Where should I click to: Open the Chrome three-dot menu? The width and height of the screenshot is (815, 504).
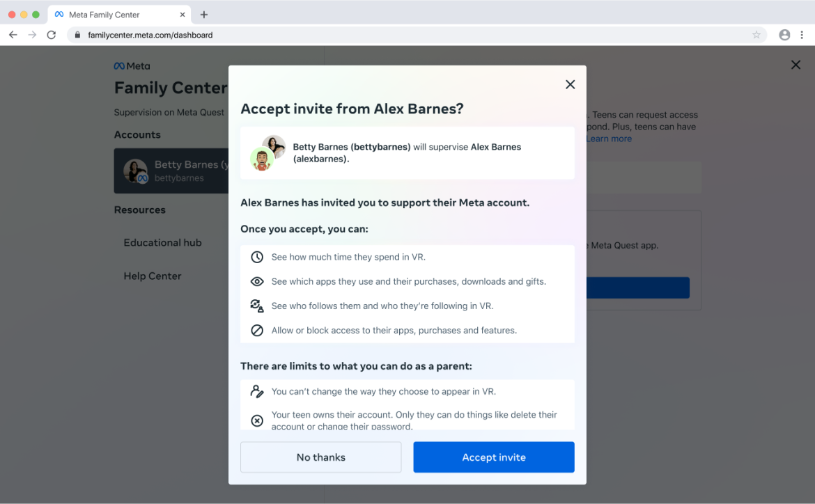point(802,34)
